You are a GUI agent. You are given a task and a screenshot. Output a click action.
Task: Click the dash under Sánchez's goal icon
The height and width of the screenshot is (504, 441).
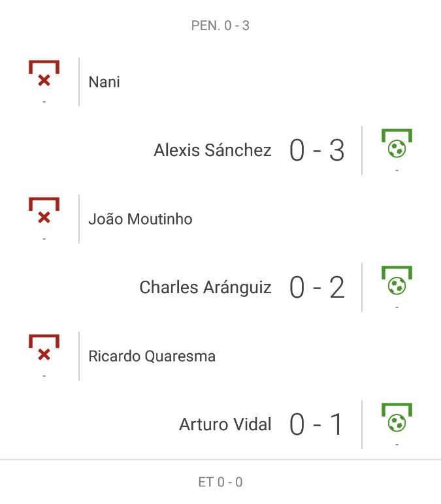click(x=397, y=170)
